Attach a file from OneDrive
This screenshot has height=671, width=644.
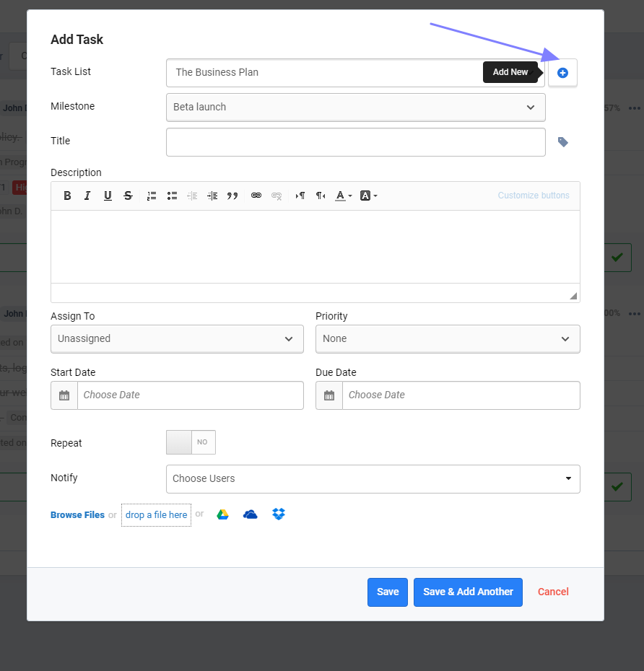[x=250, y=514]
